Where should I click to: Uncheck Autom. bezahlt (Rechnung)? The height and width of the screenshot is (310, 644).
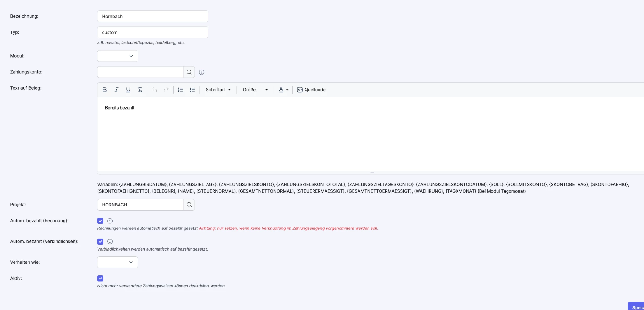click(100, 221)
